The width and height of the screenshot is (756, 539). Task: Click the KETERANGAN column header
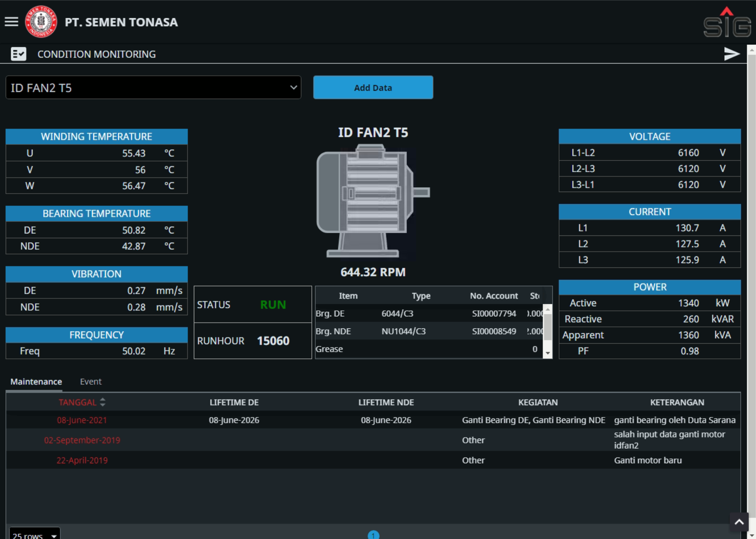click(x=677, y=402)
